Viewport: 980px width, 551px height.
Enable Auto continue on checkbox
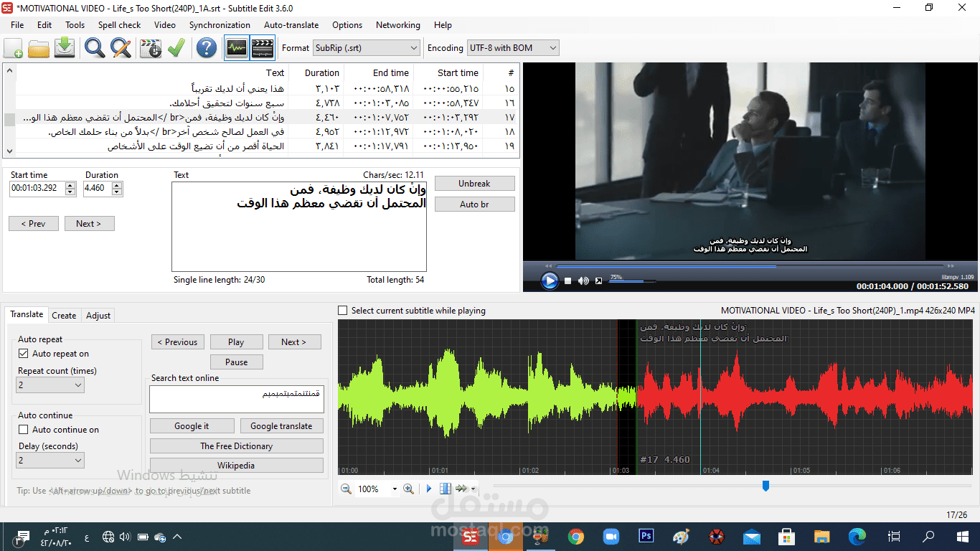click(24, 430)
